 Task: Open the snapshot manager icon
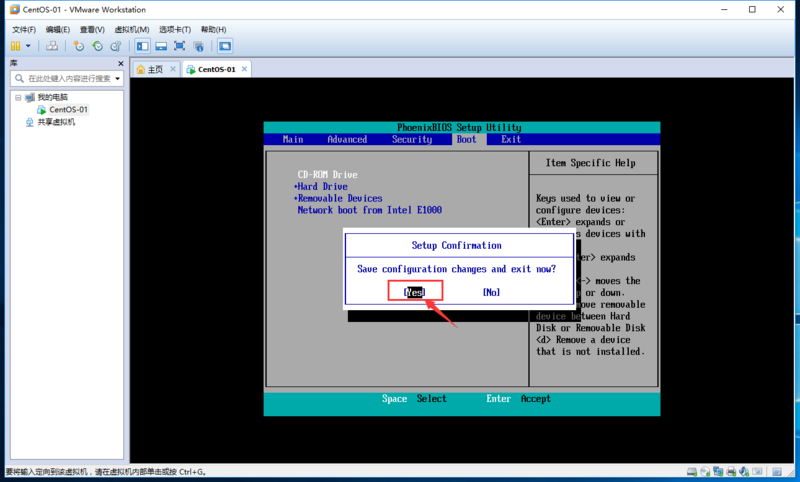pos(116,46)
